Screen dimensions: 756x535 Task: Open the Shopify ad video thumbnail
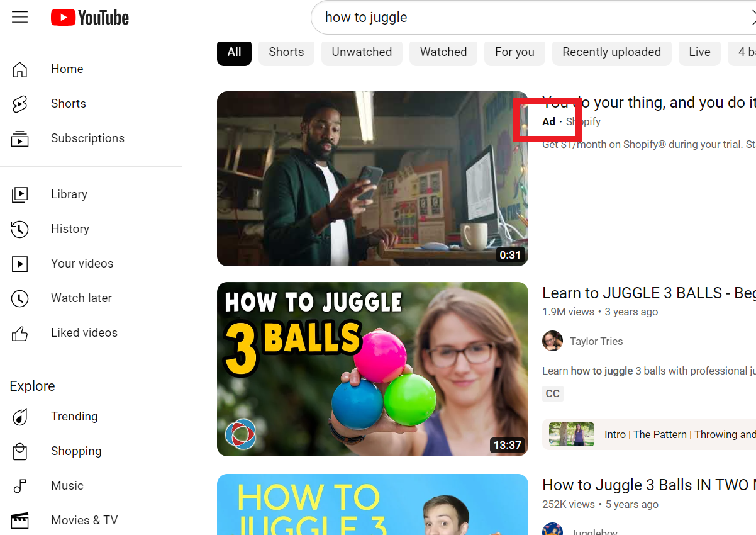(372, 179)
